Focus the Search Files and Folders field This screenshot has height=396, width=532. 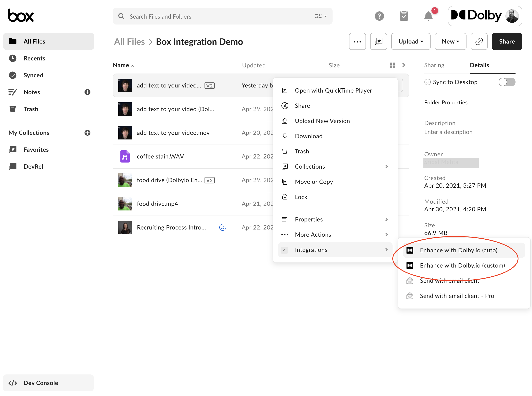coord(222,16)
